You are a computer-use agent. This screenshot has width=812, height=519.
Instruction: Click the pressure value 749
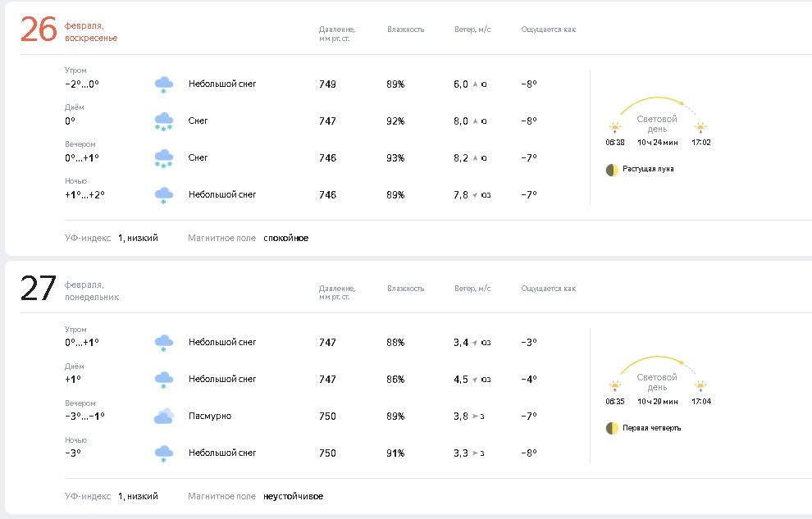[327, 84]
